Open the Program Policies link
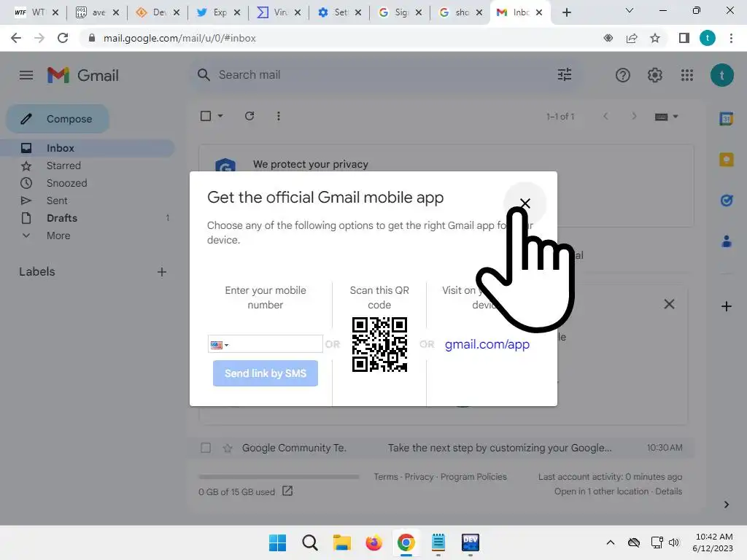This screenshot has width=747, height=560. (473, 477)
